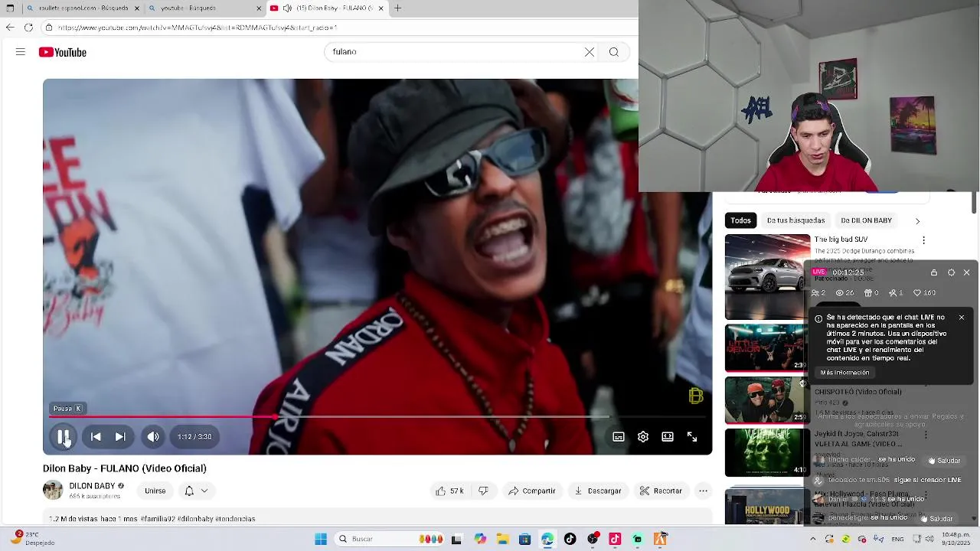The height and width of the screenshot is (551, 980).
Task: Pause the video with the pause button
Action: click(64, 437)
